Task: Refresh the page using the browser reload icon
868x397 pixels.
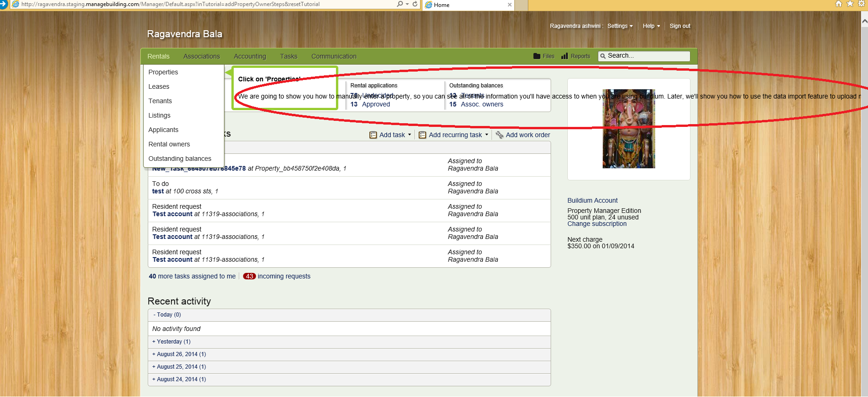Action: (x=415, y=4)
